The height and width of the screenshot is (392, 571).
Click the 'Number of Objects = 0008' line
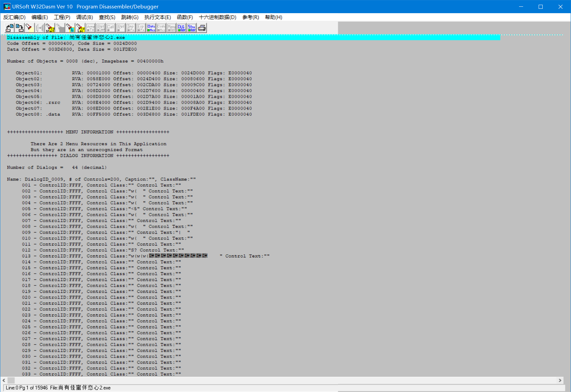pyautogui.click(x=85, y=61)
